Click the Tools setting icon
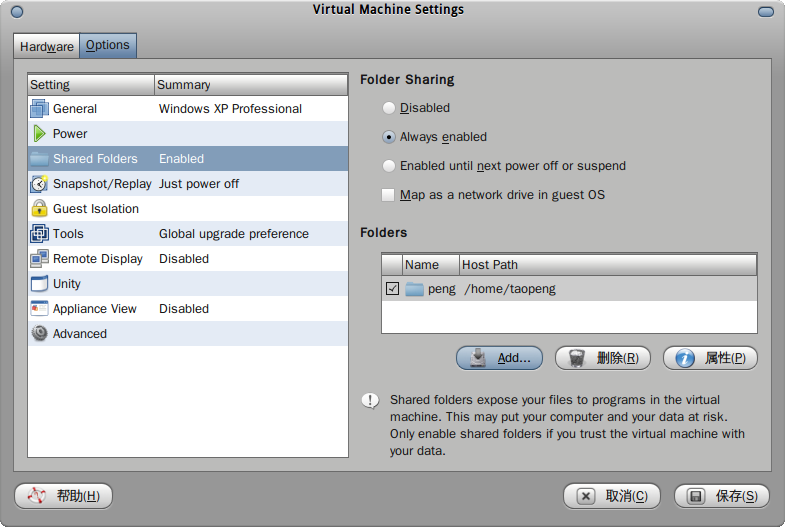 pyautogui.click(x=39, y=234)
